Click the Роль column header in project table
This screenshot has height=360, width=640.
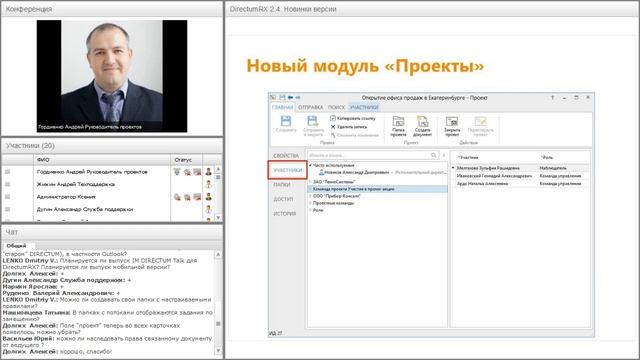coord(547,158)
